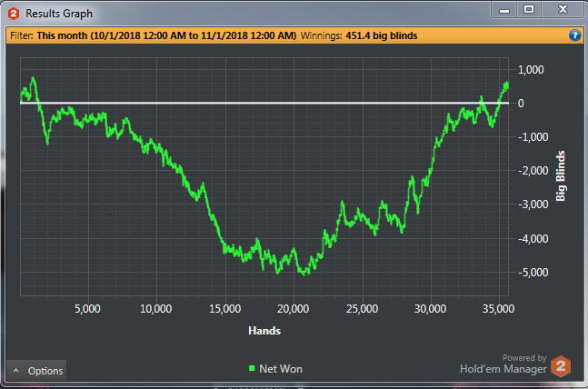The image size is (588, 389).
Task: Click the 0 big blinds axis label
Action: (x=521, y=104)
